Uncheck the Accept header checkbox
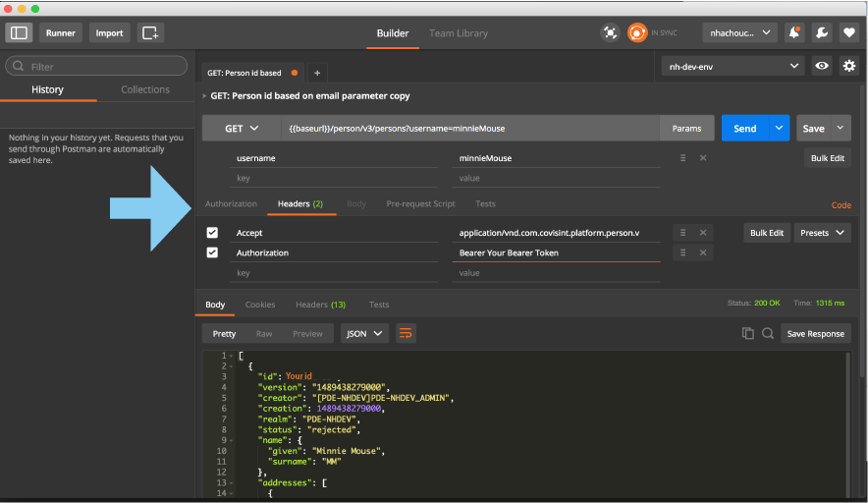This screenshot has width=868, height=503. tap(212, 233)
